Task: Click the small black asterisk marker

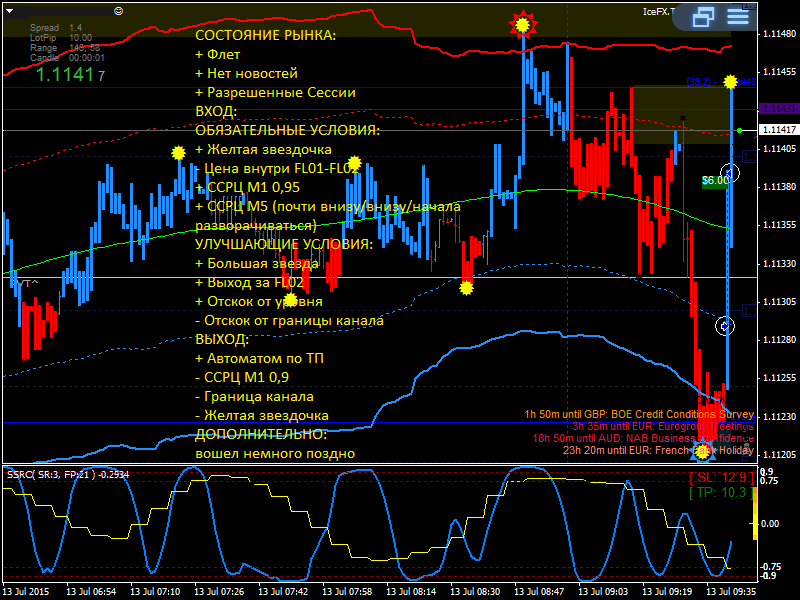Action: click(x=683, y=118)
